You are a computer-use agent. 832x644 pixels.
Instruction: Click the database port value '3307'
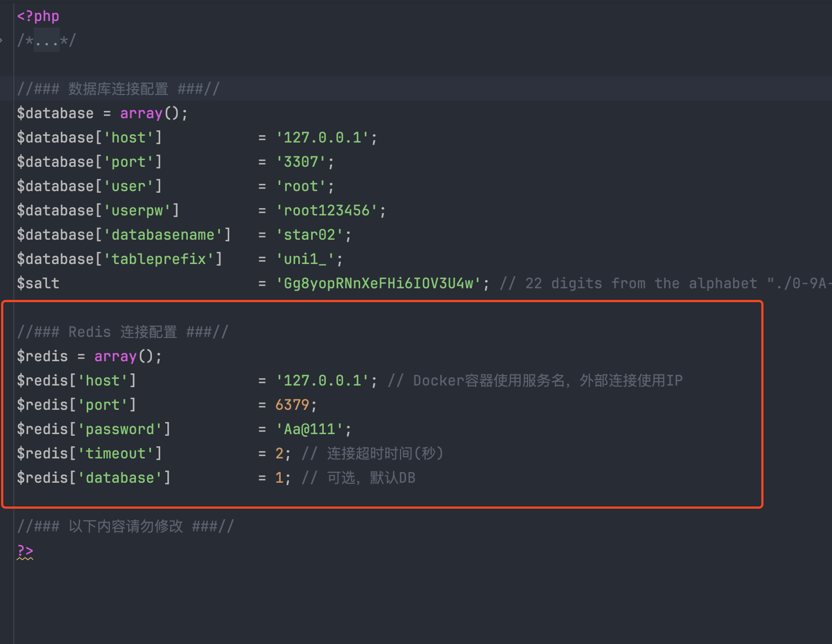tap(301, 162)
